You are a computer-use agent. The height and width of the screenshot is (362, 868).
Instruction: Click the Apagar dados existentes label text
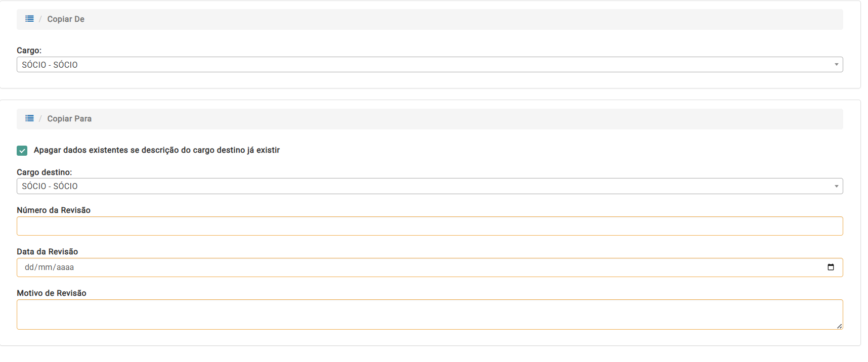click(156, 150)
